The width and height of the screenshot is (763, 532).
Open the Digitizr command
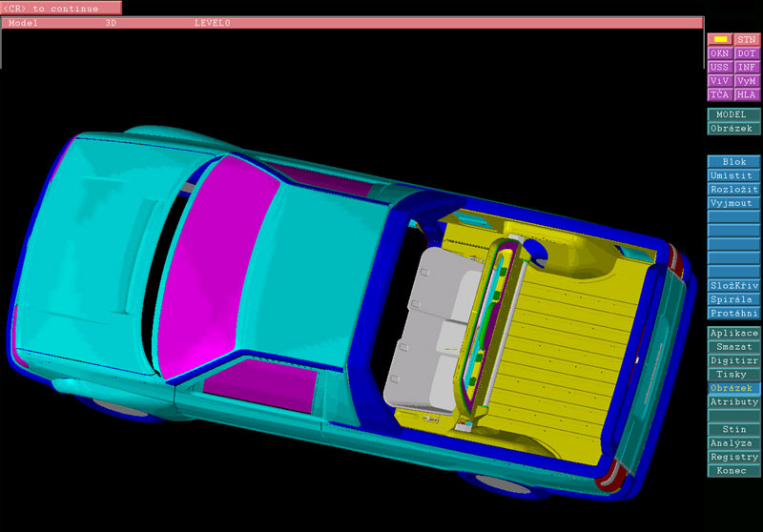pyautogui.click(x=733, y=360)
